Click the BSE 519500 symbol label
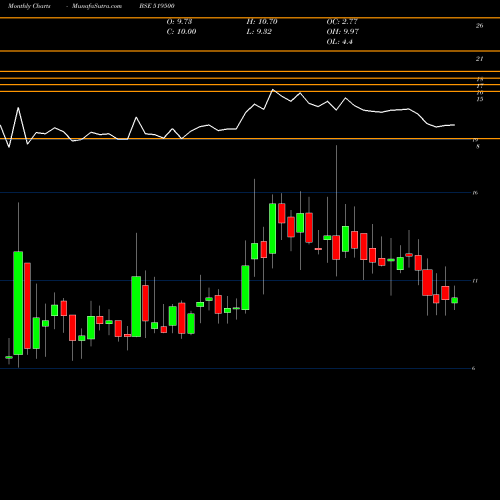This screenshot has height=500, width=500. pyautogui.click(x=157, y=6)
